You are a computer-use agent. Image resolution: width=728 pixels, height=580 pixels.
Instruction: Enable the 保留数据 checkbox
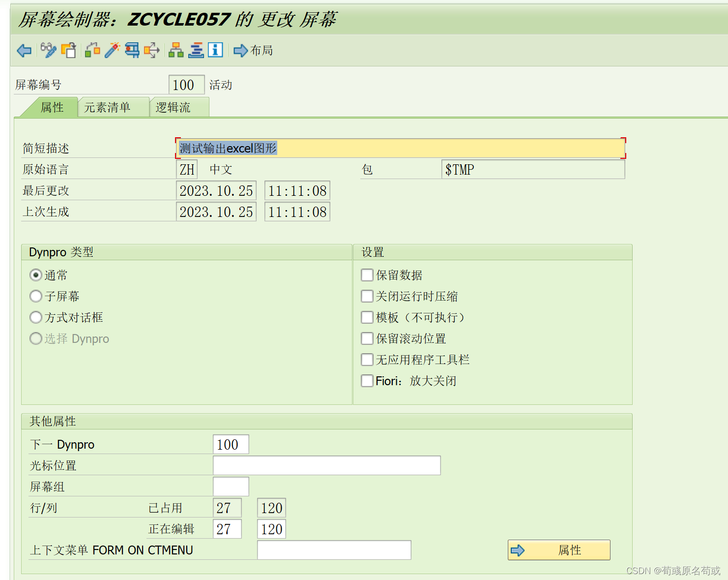[367, 275]
